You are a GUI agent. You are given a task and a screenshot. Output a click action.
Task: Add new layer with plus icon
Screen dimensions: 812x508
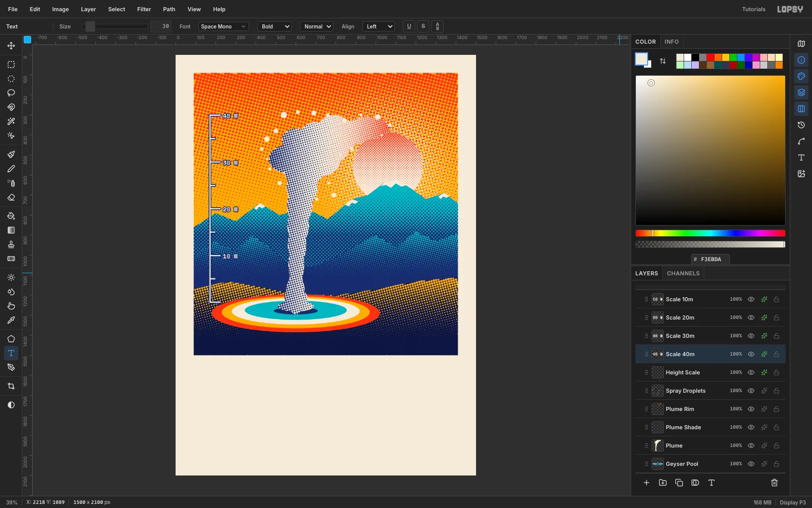coord(647,483)
